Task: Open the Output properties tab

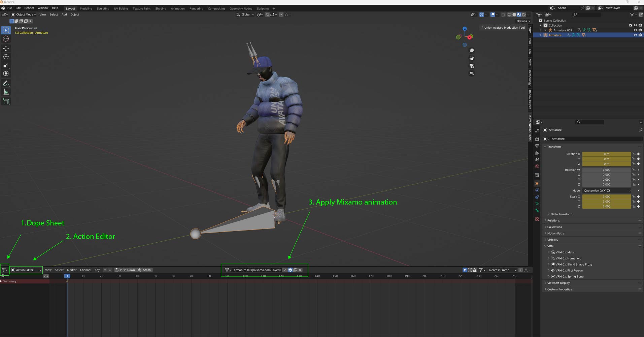Action: 537,146
